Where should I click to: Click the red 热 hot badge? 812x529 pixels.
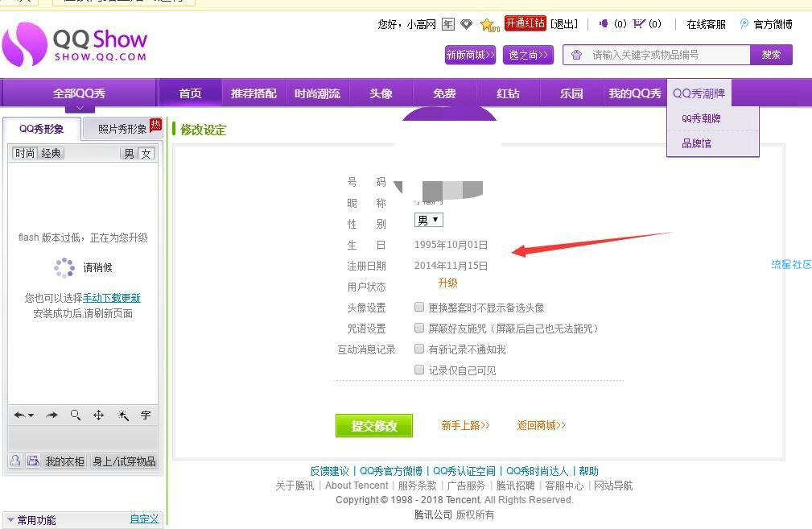(156, 125)
